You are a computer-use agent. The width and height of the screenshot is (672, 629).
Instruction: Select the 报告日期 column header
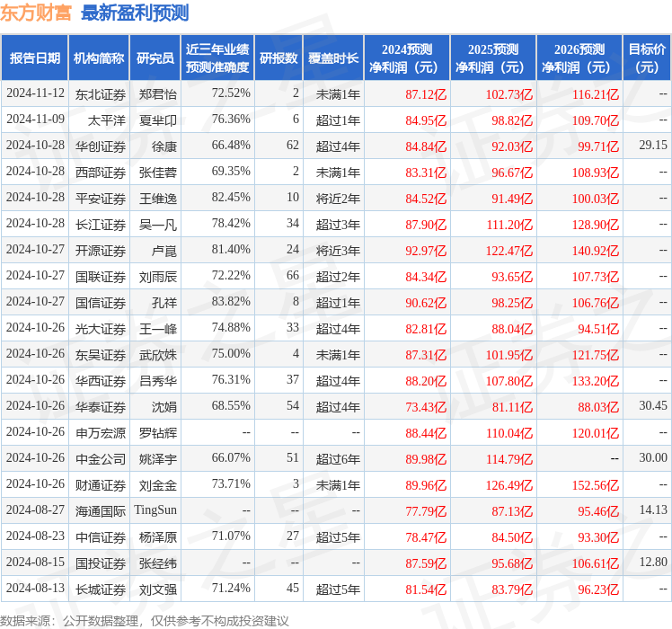[x=35, y=58]
